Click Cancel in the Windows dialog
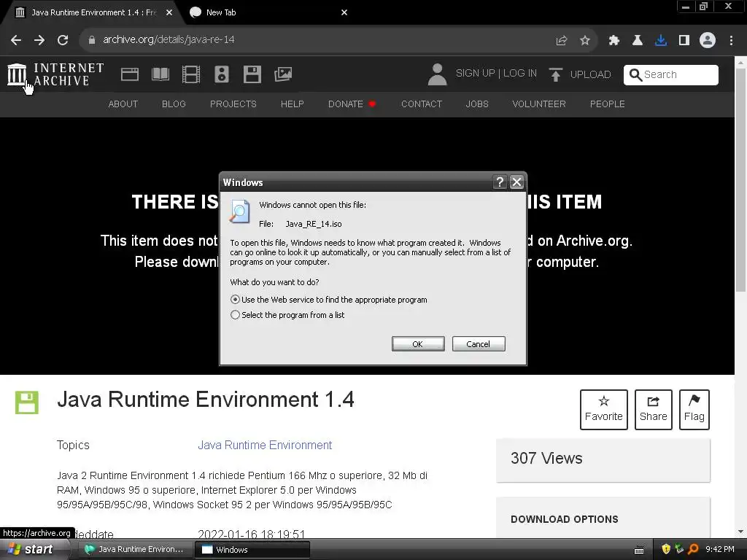Viewport: 747px width, 560px height. click(x=479, y=344)
